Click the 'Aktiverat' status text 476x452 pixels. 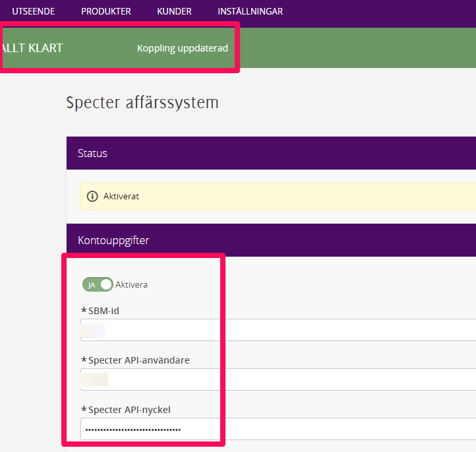pyautogui.click(x=121, y=196)
